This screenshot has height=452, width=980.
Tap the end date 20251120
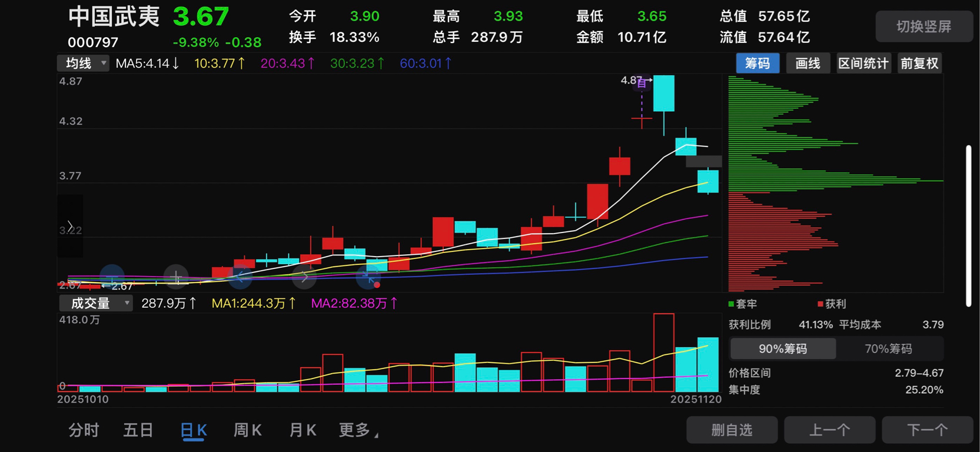696,399
